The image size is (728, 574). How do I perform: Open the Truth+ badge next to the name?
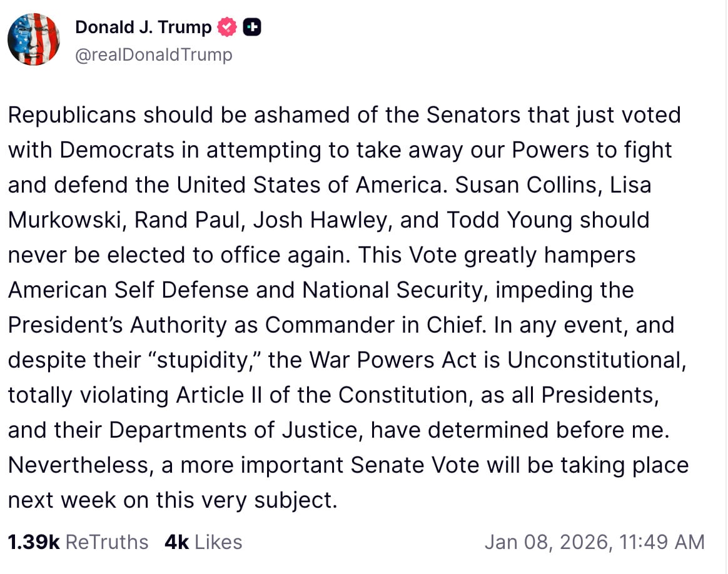click(x=252, y=27)
